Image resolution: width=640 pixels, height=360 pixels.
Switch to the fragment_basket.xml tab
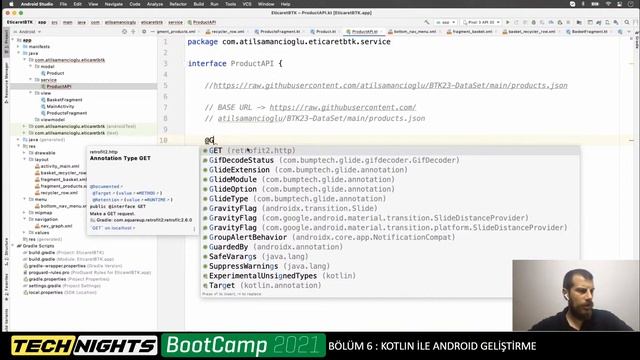pos(471,31)
